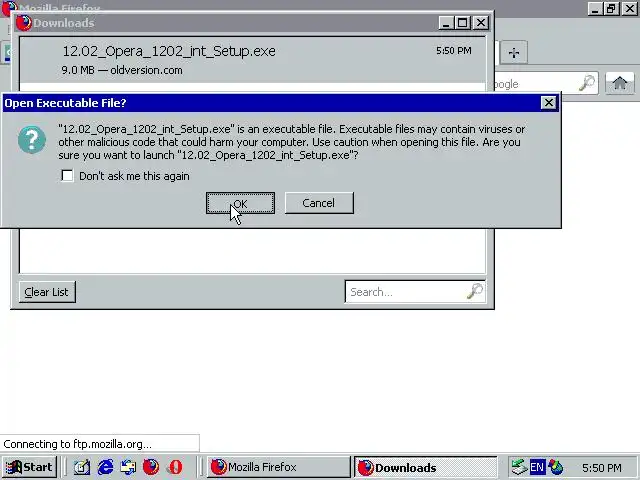Screen dimensions: 640x480
Task: Click Clear List in Downloads window
Action: (x=47, y=292)
